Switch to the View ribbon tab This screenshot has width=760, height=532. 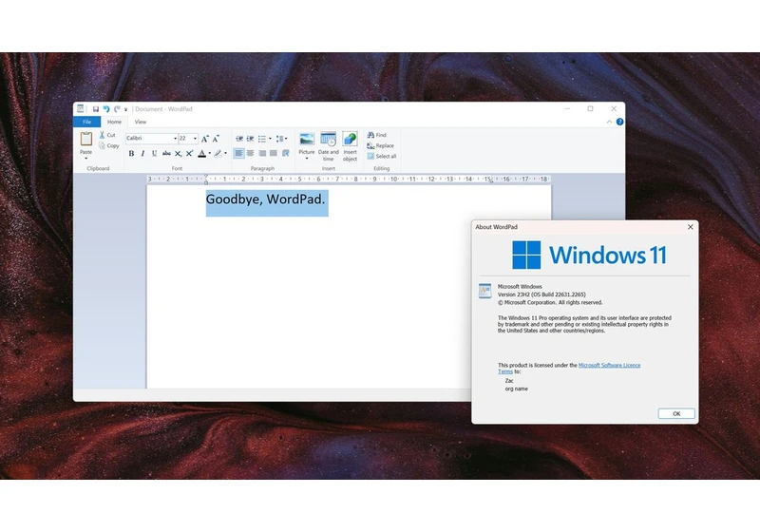pos(140,122)
